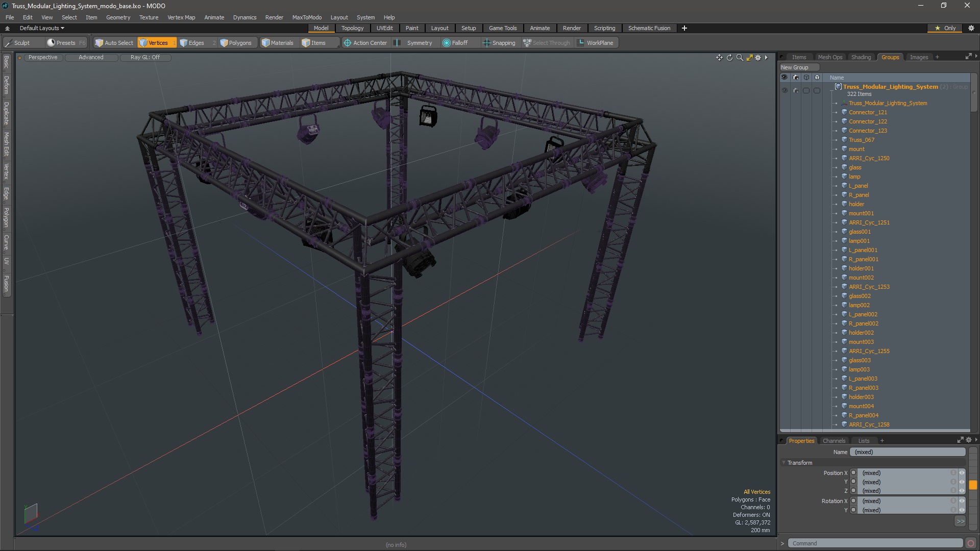
Task: Maximize the 3D viewport
Action: (x=749, y=58)
